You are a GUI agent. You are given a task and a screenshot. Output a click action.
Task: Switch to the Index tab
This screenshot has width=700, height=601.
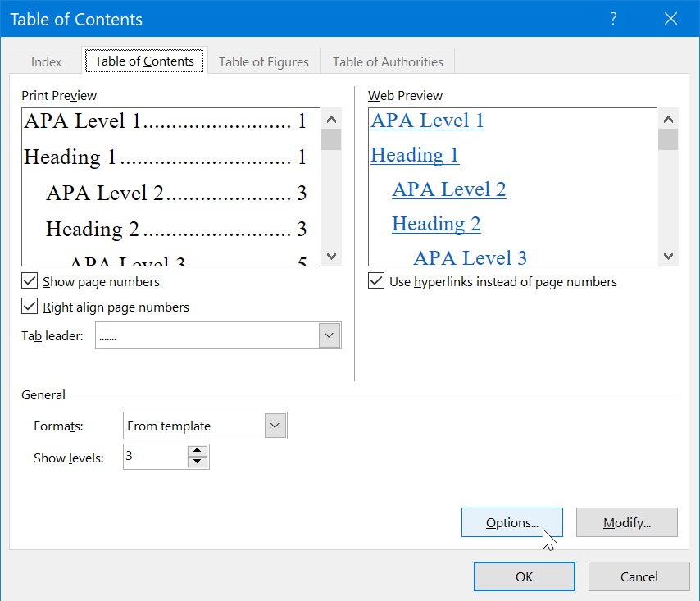point(46,61)
